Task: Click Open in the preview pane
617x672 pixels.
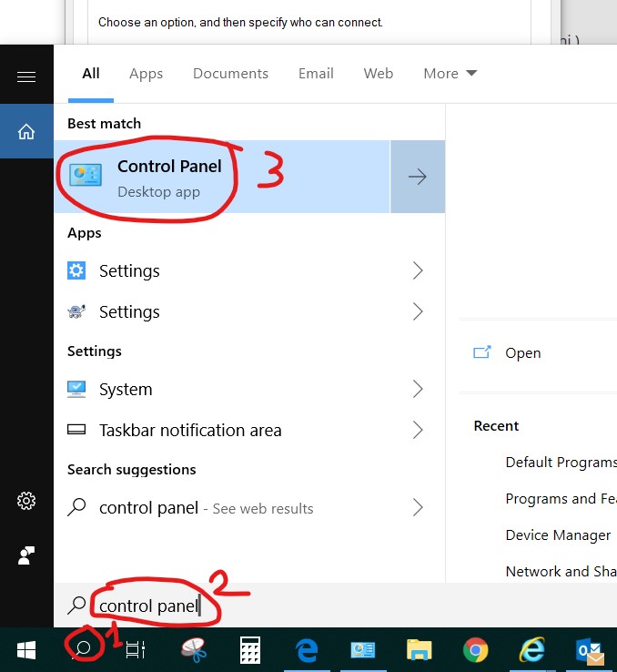Action: tap(522, 353)
